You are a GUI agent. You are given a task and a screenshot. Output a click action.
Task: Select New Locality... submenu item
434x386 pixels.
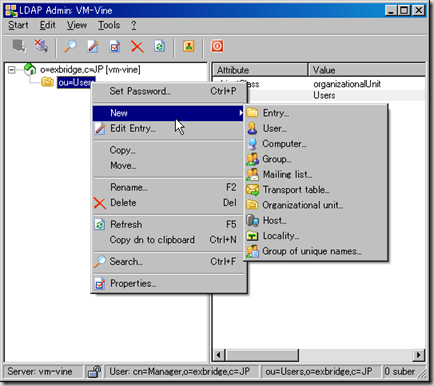click(316, 236)
